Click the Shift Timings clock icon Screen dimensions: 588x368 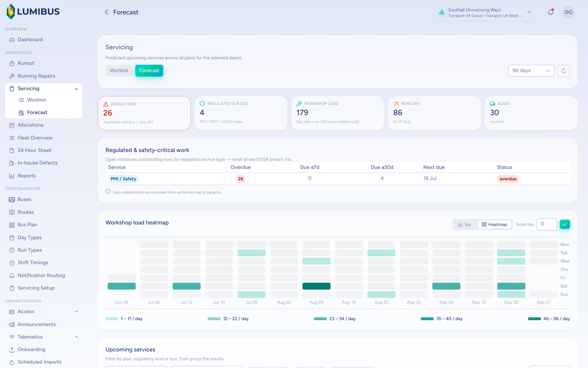click(12, 263)
